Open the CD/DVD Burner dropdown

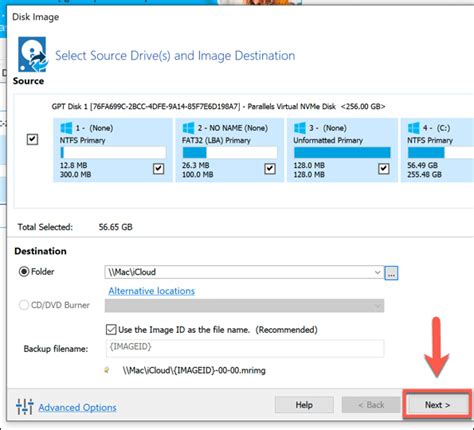tap(378, 306)
